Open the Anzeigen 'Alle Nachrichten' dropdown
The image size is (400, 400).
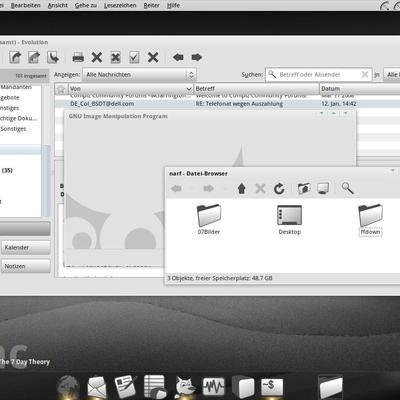click(x=139, y=75)
